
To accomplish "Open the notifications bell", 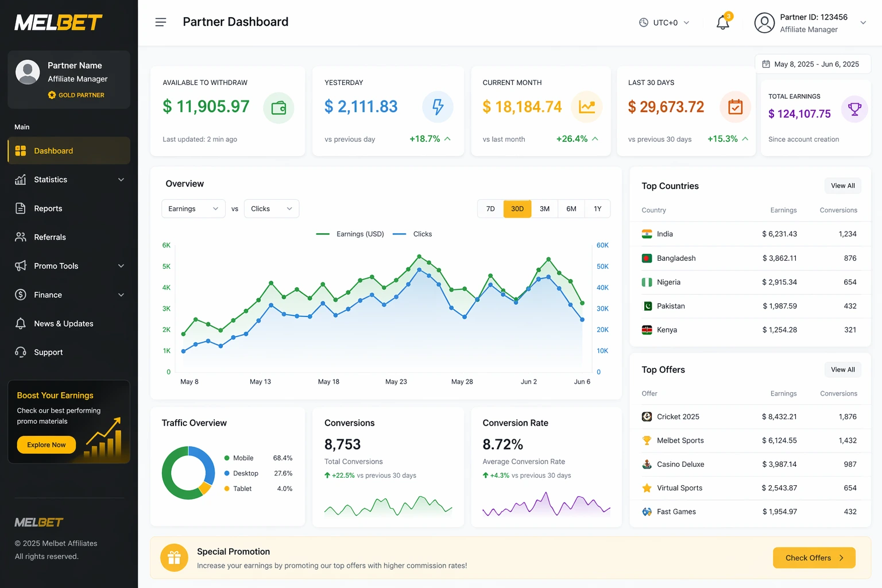I will coord(723,22).
